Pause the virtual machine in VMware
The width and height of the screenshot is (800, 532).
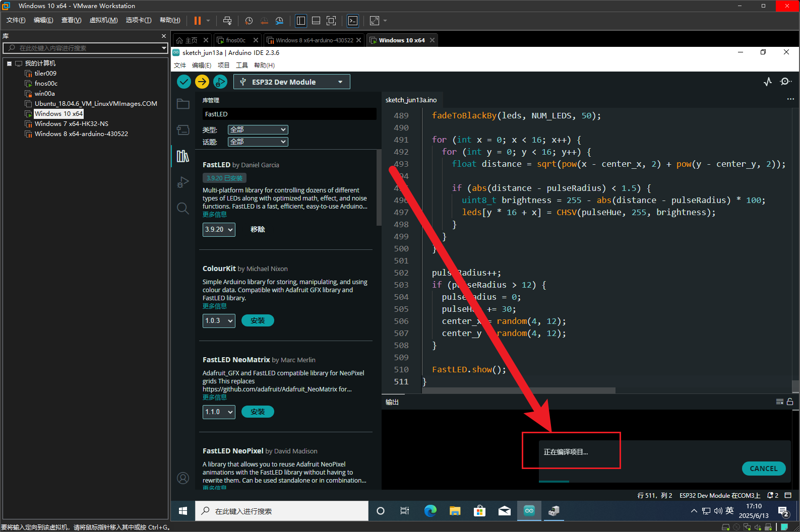click(198, 21)
